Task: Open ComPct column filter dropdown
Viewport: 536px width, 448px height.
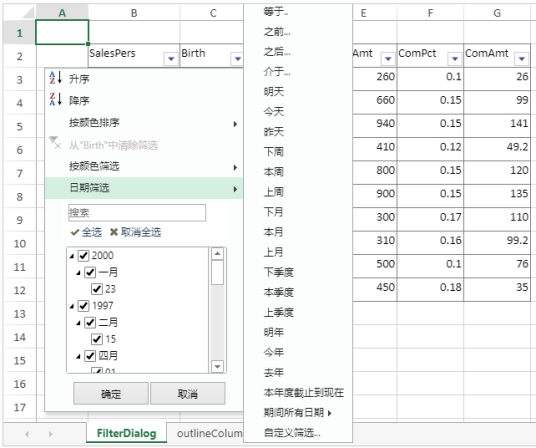Action: [x=455, y=59]
